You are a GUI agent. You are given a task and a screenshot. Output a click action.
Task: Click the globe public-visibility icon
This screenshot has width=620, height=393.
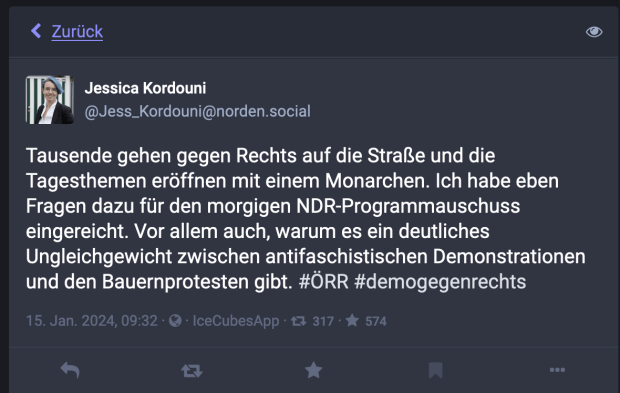175,321
